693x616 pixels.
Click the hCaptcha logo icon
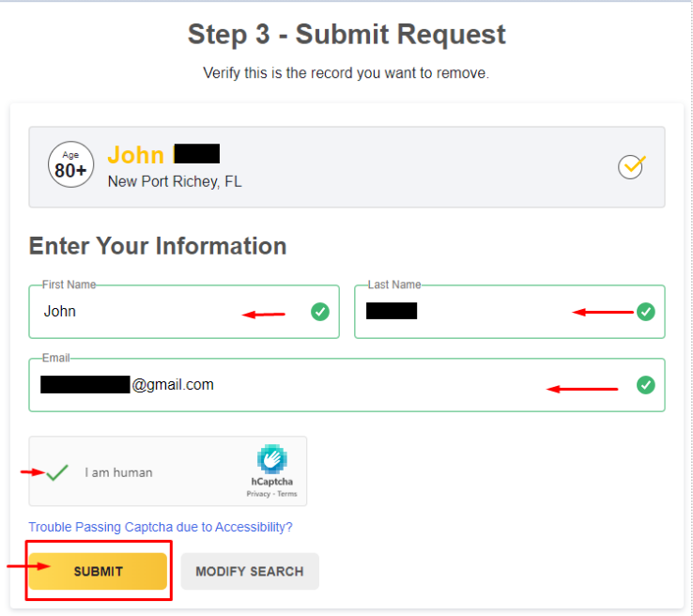(x=271, y=460)
